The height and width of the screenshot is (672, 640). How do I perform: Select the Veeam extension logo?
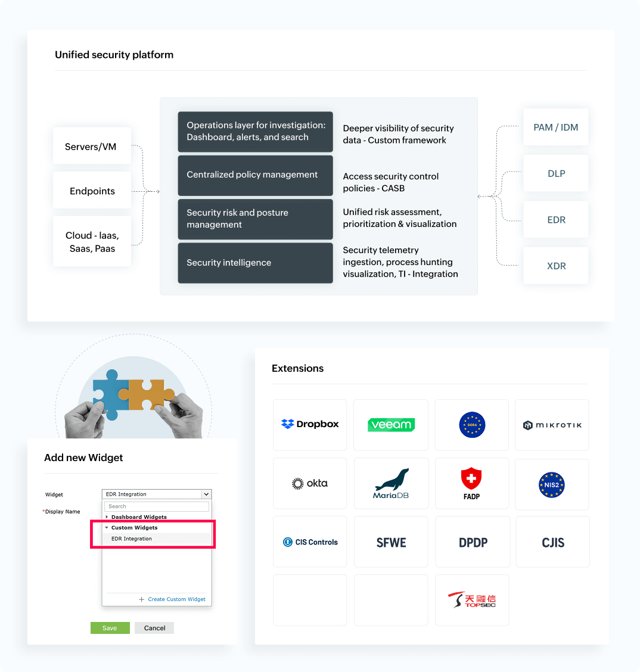coord(391,425)
